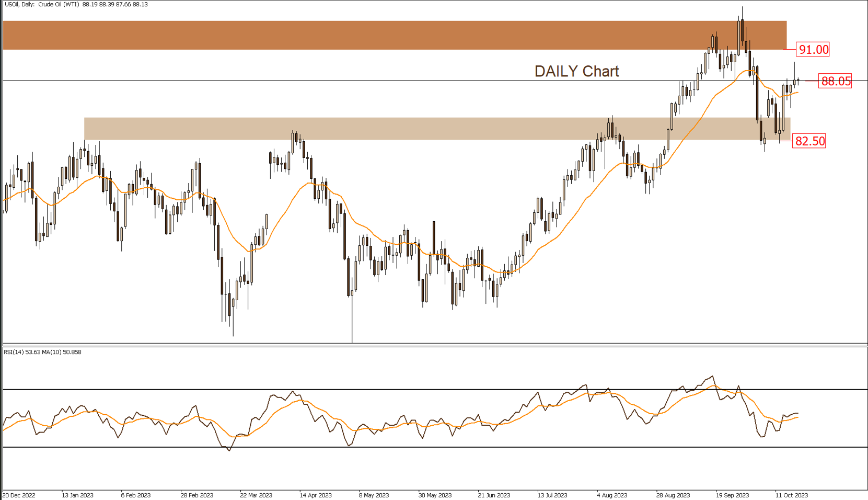Click the 20 Dec 2022 date label
Viewport: 868px width, 500px height.
point(19,495)
